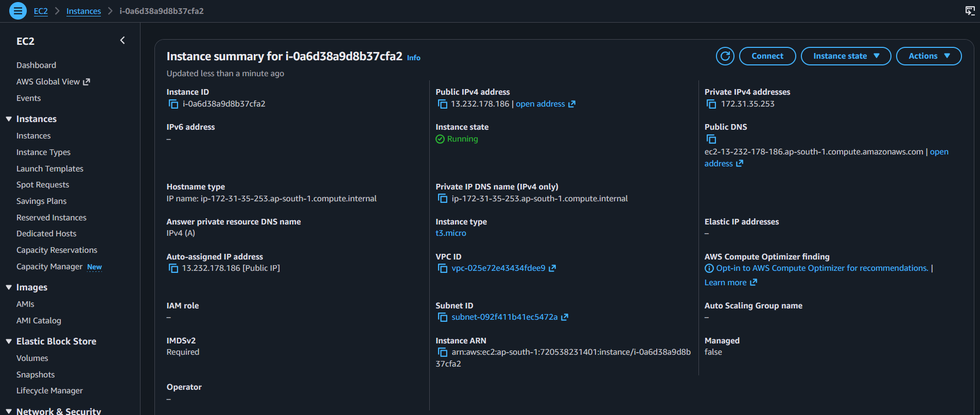Open Launch Templates
Viewport: 980px width, 415px height.
(x=50, y=169)
